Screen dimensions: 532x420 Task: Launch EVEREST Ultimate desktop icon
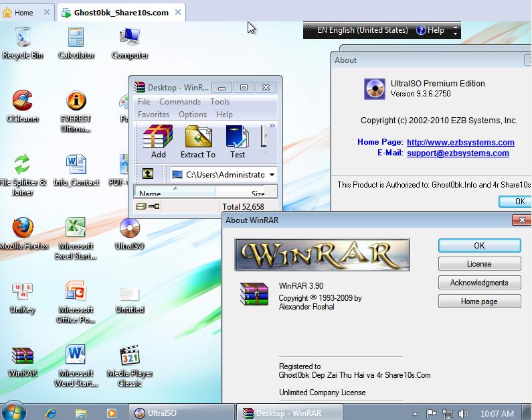click(x=76, y=111)
